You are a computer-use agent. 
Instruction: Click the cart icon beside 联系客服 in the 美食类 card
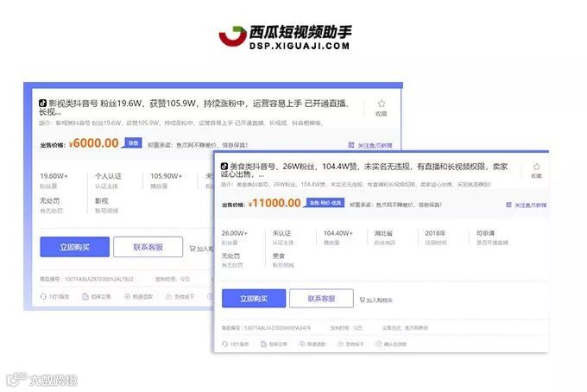(x=362, y=300)
